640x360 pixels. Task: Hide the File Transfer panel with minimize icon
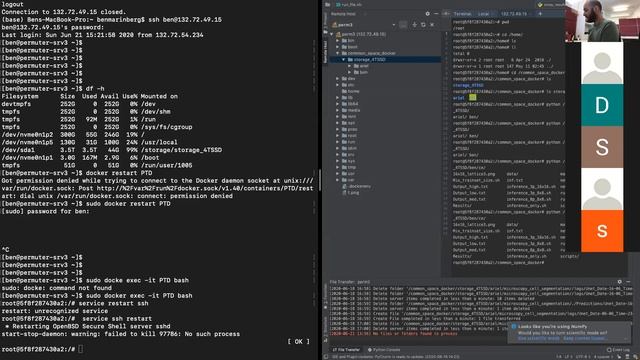click(x=628, y=282)
